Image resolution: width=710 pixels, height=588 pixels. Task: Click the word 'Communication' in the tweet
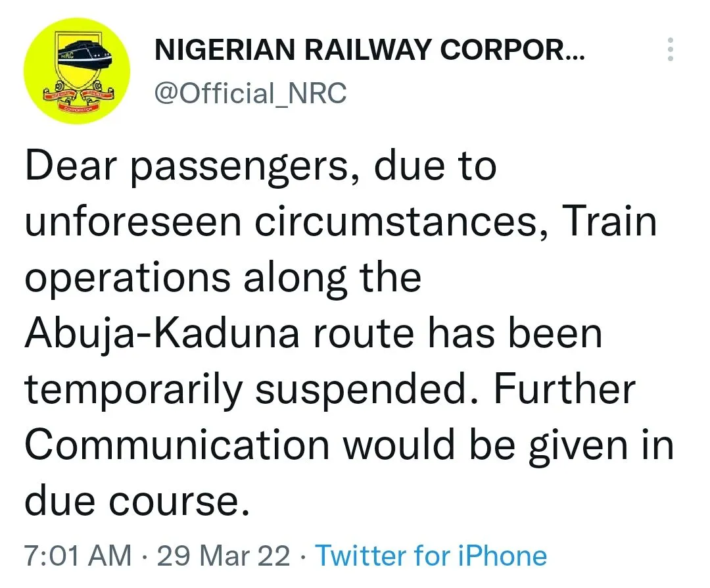pos(177,445)
